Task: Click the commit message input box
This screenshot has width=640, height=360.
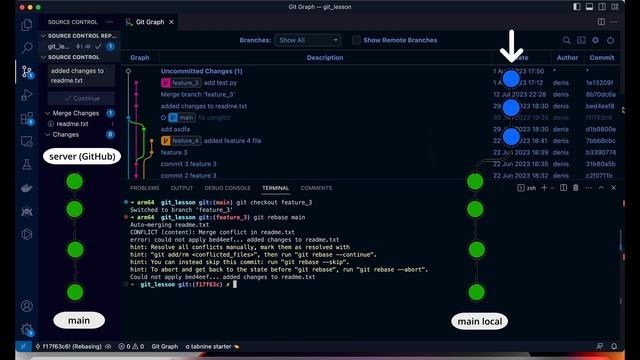Action: pos(81,76)
